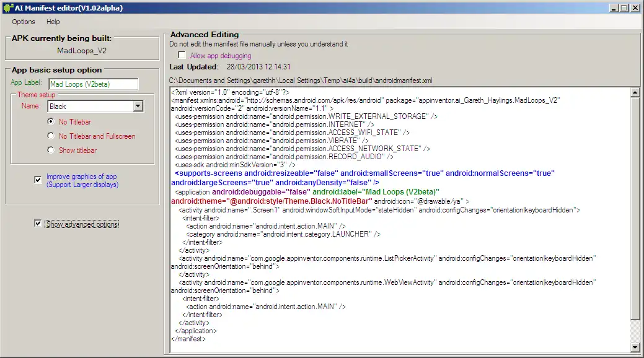Open the theme Name dropdown
The width and height of the screenshot is (644, 358).
point(138,107)
